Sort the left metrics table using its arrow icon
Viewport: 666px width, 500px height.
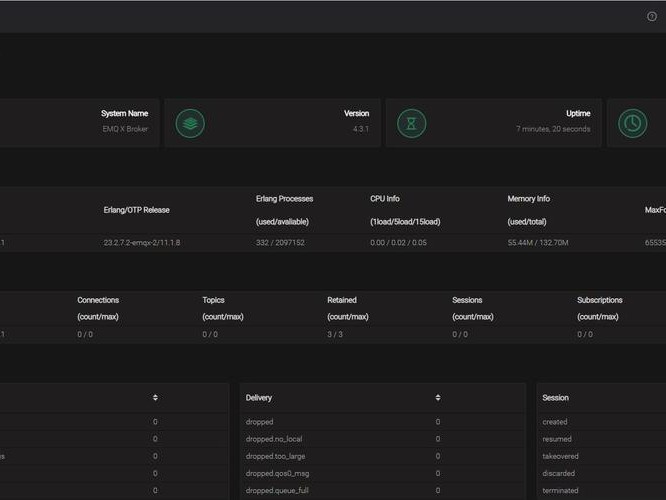[155, 398]
